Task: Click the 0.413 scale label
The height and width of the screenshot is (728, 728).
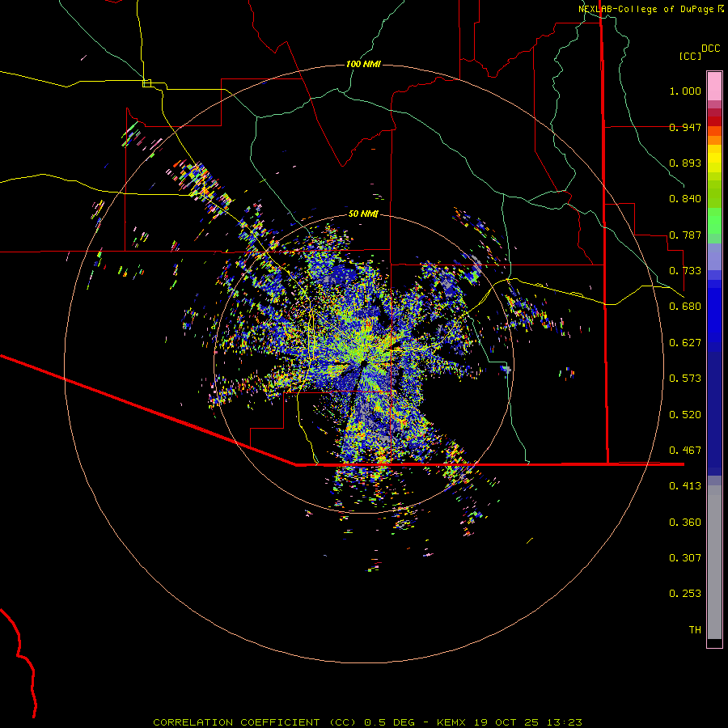Action: 685,486
